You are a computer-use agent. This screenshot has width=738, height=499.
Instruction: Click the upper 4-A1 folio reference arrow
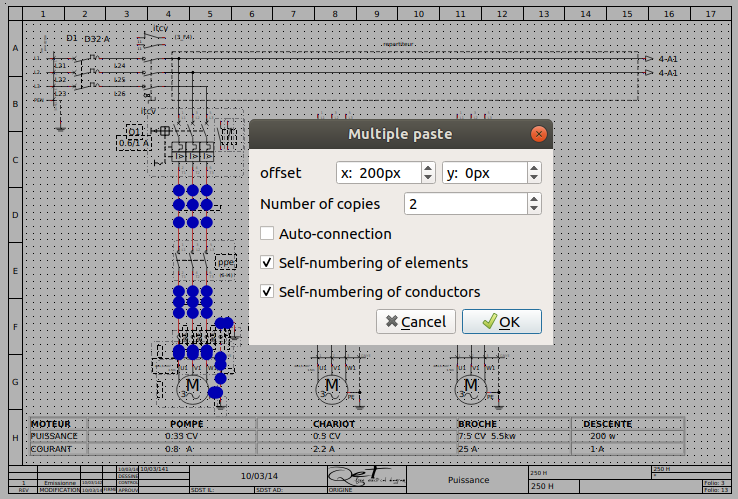[649, 59]
